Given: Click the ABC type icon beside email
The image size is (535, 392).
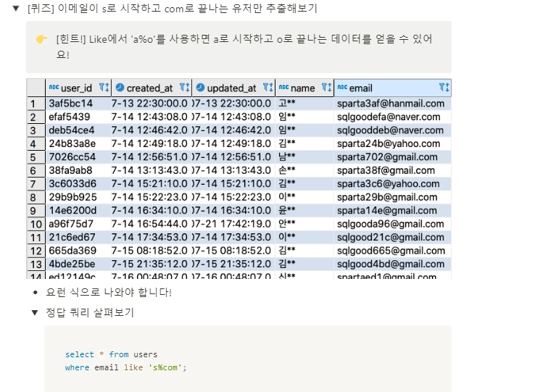Looking at the screenshot, I should pyautogui.click(x=342, y=88).
